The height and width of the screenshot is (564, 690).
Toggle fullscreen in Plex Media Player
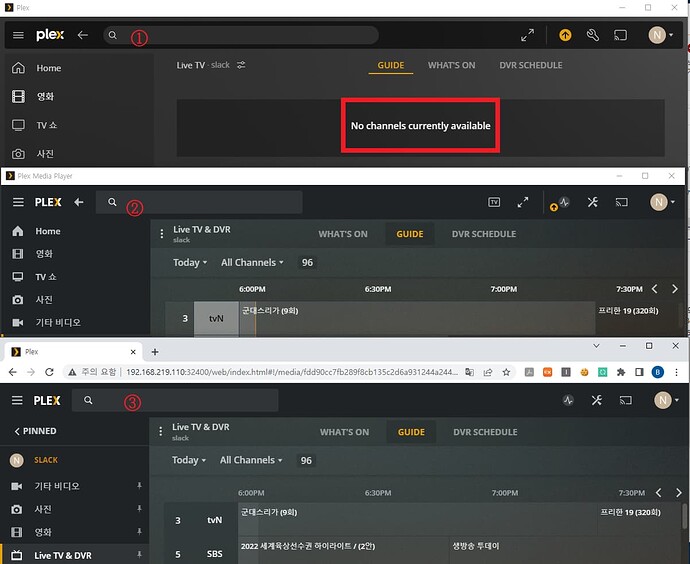click(523, 202)
